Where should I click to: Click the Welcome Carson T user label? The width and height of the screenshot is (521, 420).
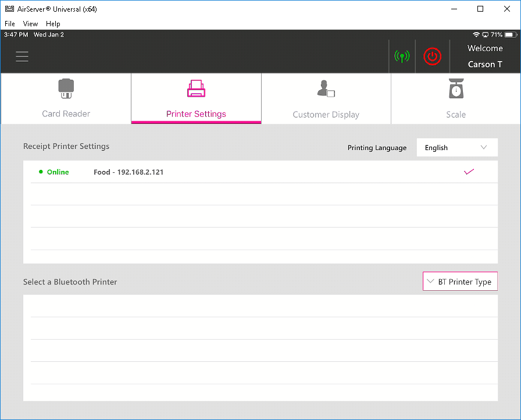coord(485,56)
